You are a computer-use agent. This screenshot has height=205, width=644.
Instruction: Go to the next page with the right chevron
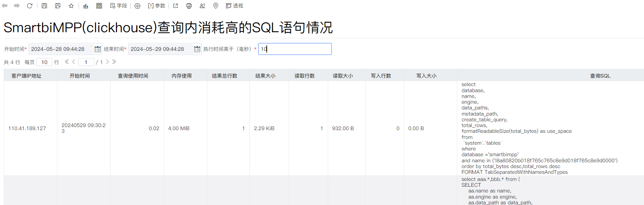point(107,62)
